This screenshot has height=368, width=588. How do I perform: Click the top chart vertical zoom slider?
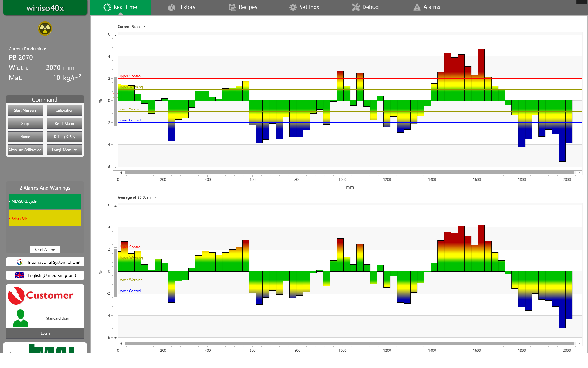coord(115,101)
